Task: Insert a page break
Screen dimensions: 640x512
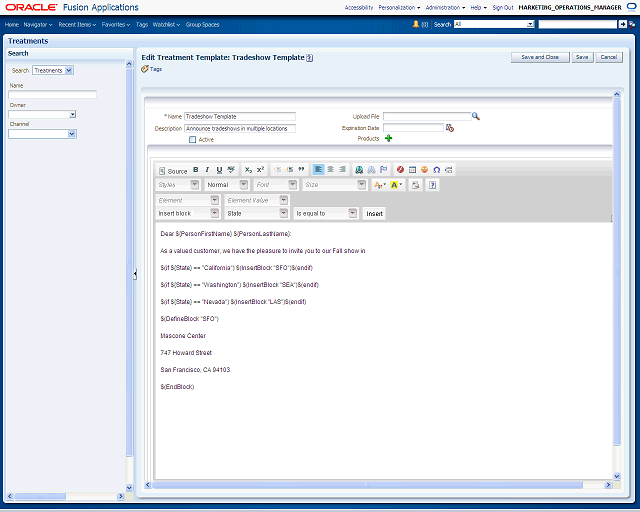Action: (x=449, y=170)
